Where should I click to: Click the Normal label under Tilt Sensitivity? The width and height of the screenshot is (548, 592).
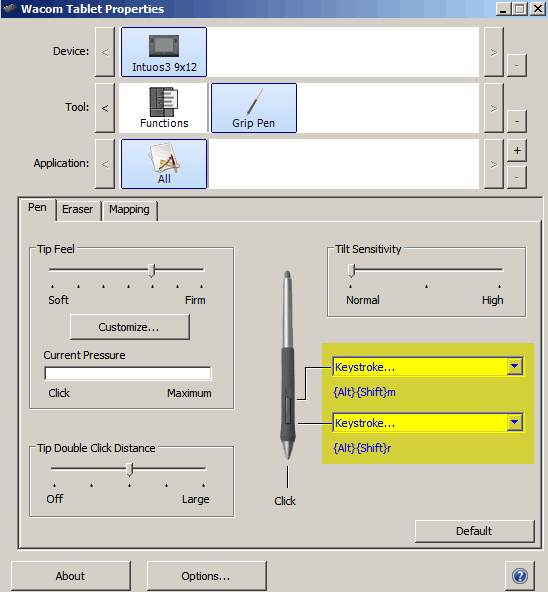click(x=363, y=300)
